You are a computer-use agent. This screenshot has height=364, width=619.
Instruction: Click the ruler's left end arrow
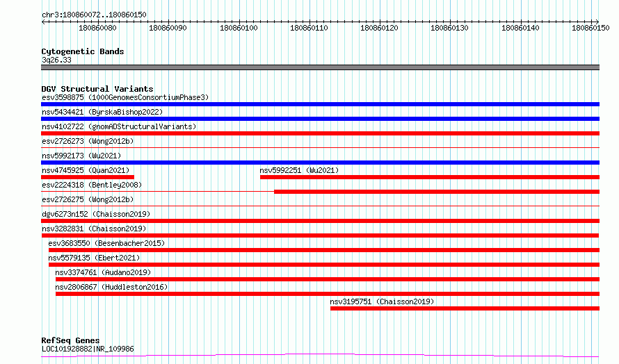coord(43,22)
